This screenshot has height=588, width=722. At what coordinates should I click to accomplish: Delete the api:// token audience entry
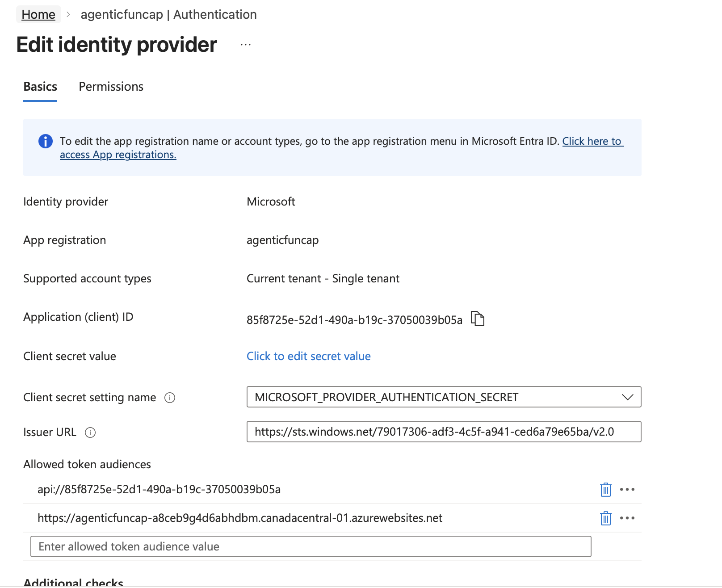[x=605, y=490]
